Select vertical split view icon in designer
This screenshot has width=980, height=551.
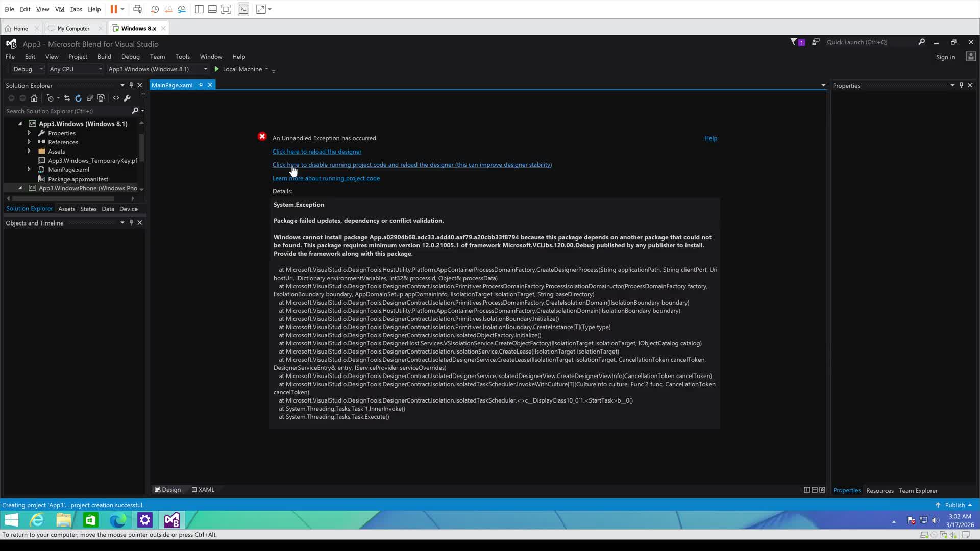click(x=807, y=490)
